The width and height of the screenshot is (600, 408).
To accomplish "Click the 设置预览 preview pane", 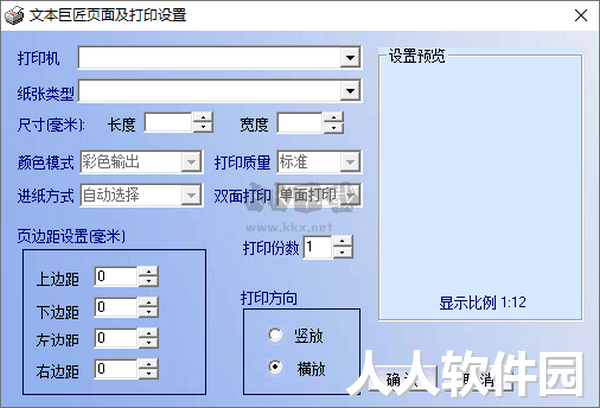I will click(481, 188).
